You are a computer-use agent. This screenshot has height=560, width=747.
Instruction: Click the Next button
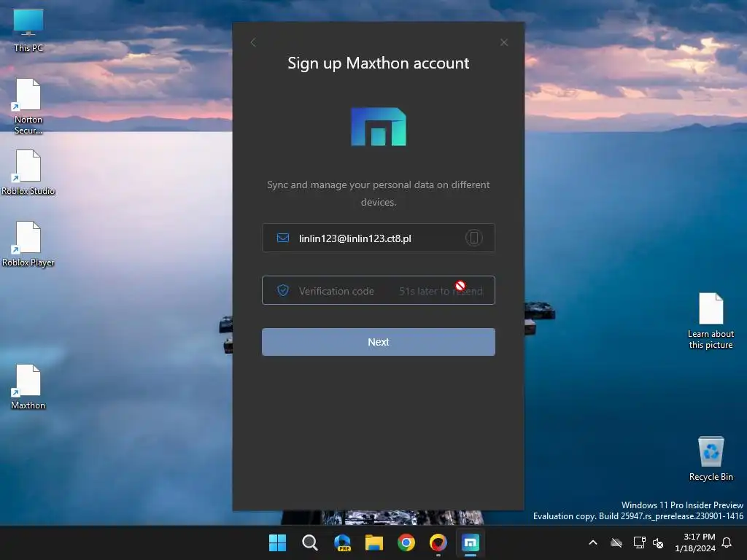[x=379, y=342]
